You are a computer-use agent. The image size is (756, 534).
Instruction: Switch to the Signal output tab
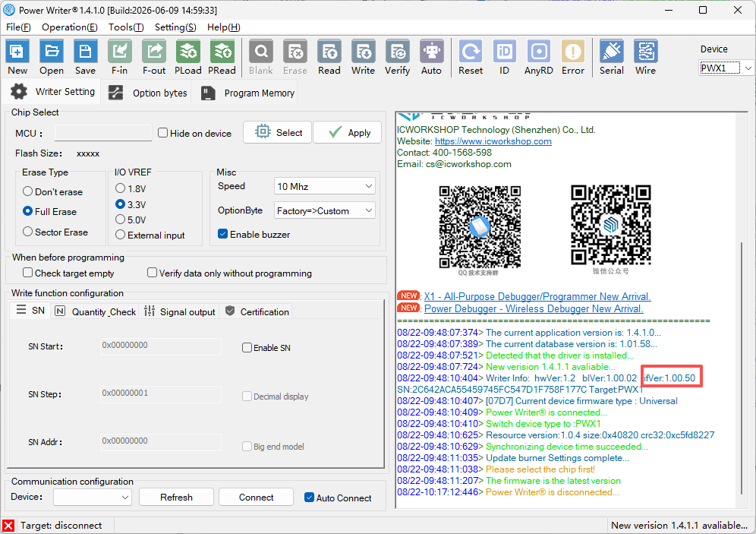pos(180,311)
